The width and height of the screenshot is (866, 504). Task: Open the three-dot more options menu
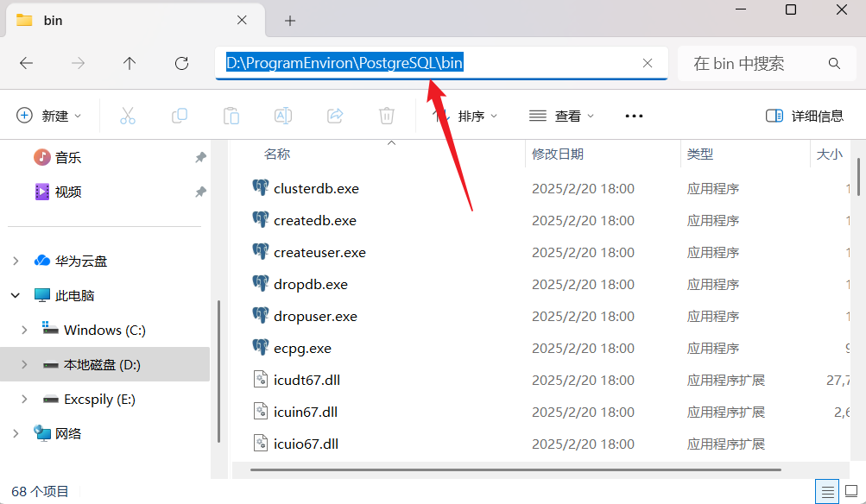click(634, 116)
